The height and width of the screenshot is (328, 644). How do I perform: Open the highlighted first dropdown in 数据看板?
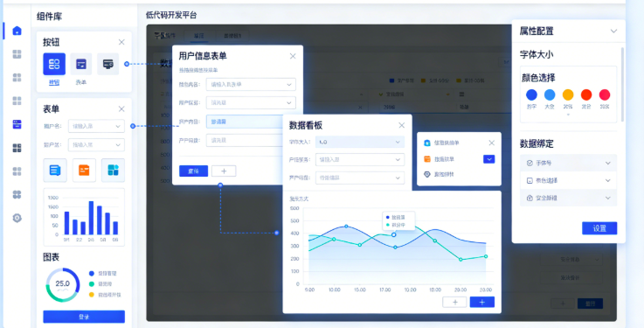pos(360,142)
